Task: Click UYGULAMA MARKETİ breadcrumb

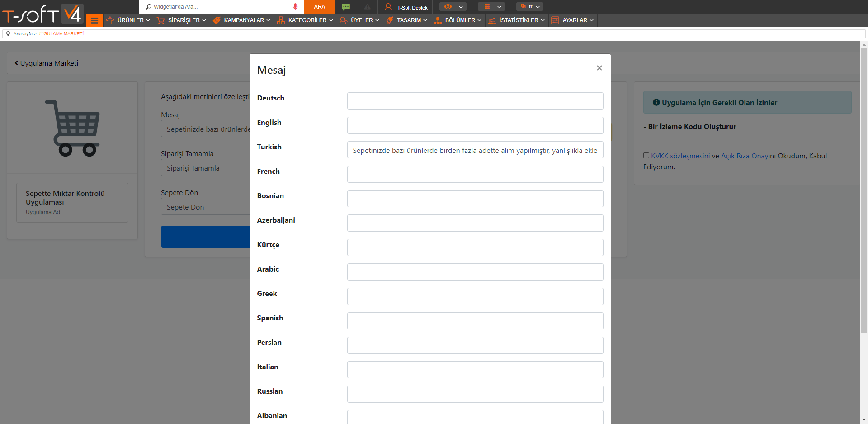Action: coord(61,34)
